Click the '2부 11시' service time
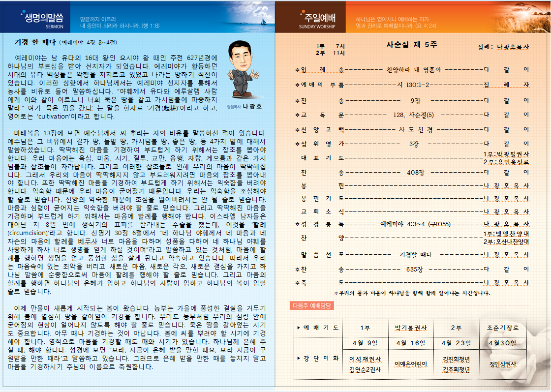 [x=330, y=53]
